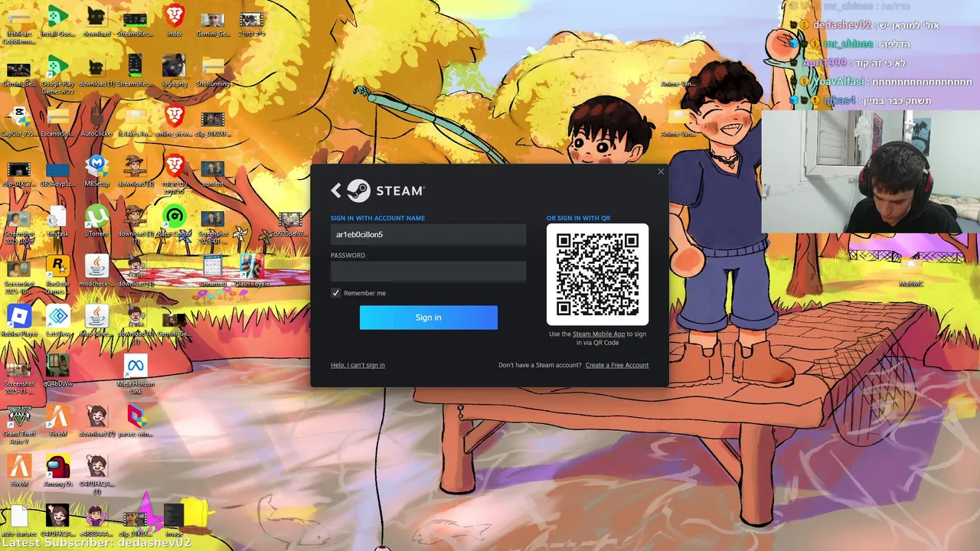Select the Rockstar Games launcher icon
This screenshot has height=551, width=980.
coord(57,275)
